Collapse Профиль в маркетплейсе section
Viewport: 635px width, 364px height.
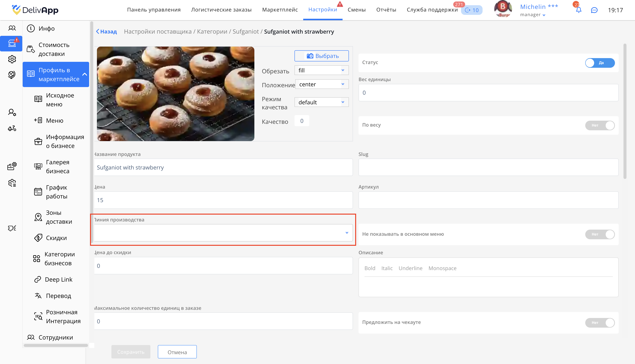(84, 74)
